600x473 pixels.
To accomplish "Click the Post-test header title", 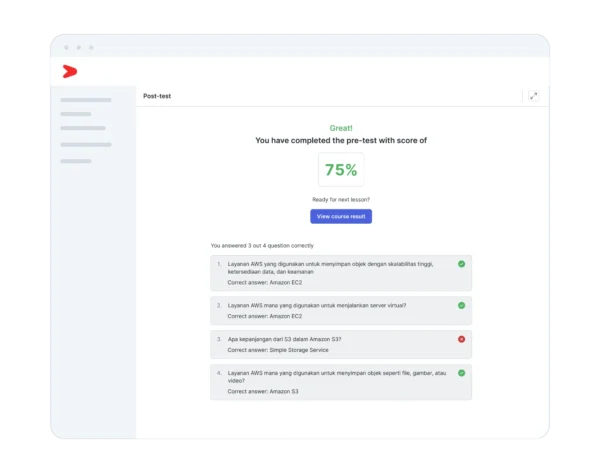I will pyautogui.click(x=157, y=97).
